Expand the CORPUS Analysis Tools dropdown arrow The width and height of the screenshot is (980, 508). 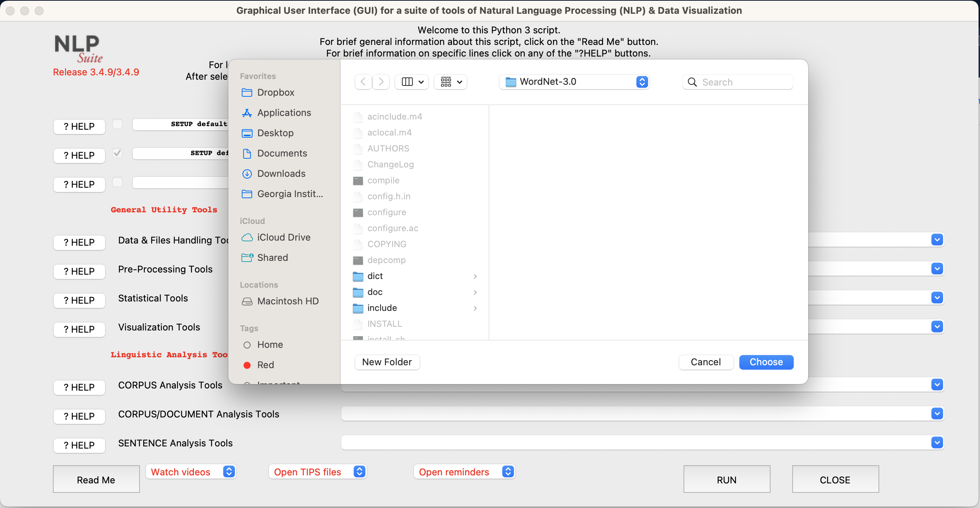937,385
